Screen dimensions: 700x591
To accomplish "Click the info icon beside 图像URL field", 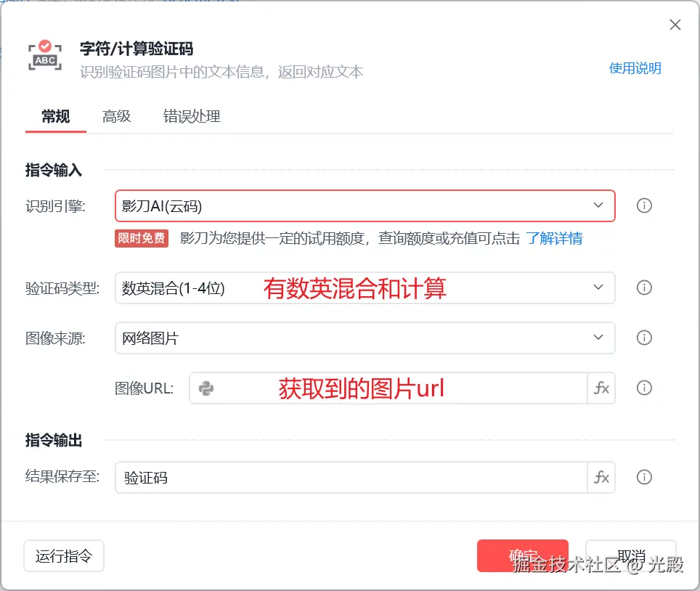I will pos(644,388).
